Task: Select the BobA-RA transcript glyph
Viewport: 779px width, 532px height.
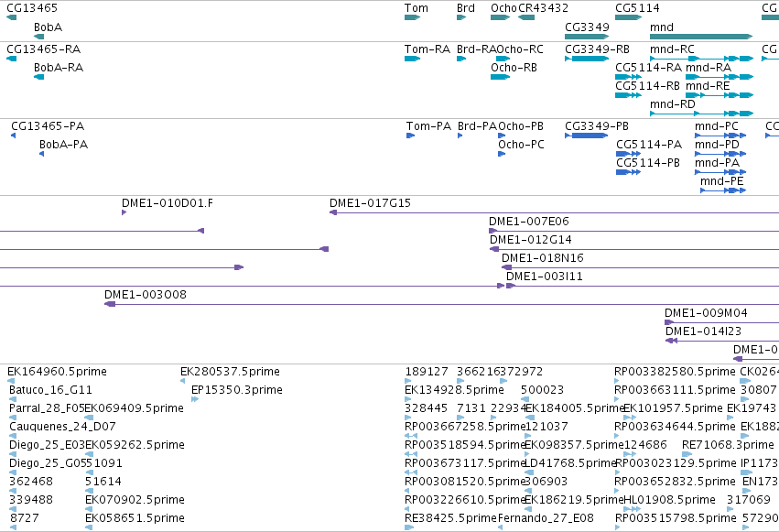Action: point(38,77)
